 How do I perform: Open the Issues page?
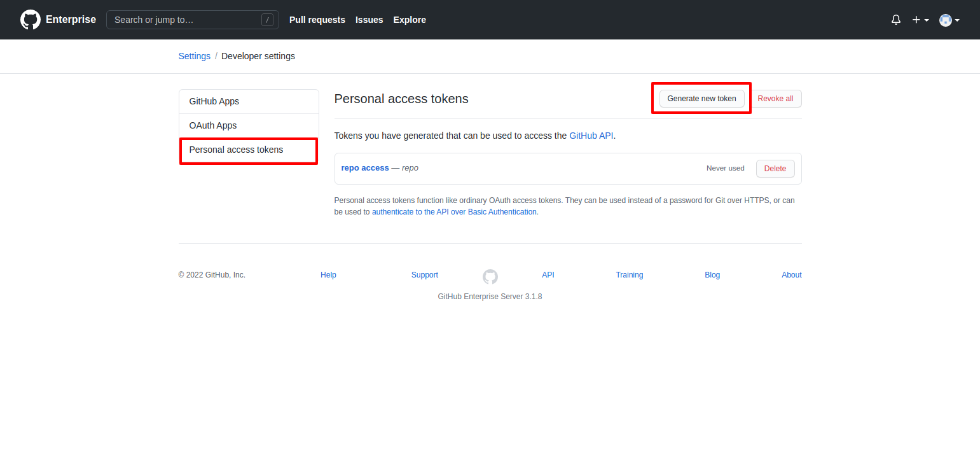pyautogui.click(x=369, y=20)
